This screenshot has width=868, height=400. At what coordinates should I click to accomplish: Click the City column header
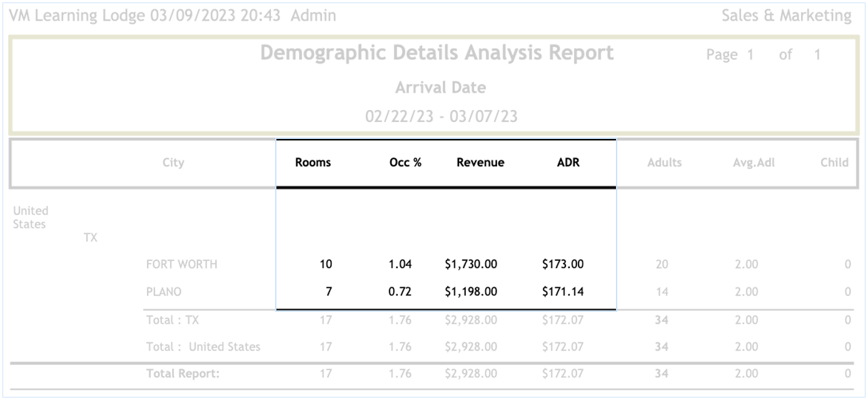tap(173, 163)
